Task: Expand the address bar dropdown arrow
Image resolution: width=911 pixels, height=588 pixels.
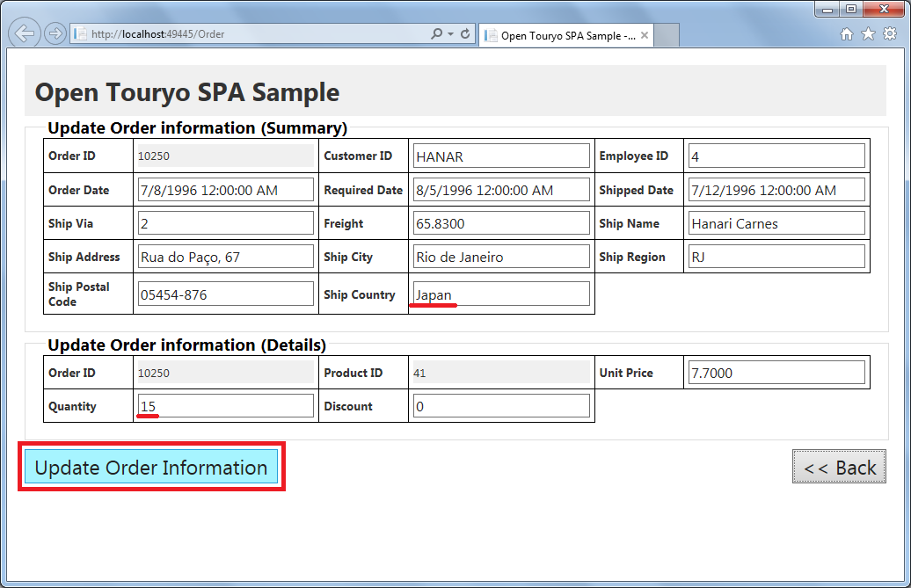Action: 451,34
